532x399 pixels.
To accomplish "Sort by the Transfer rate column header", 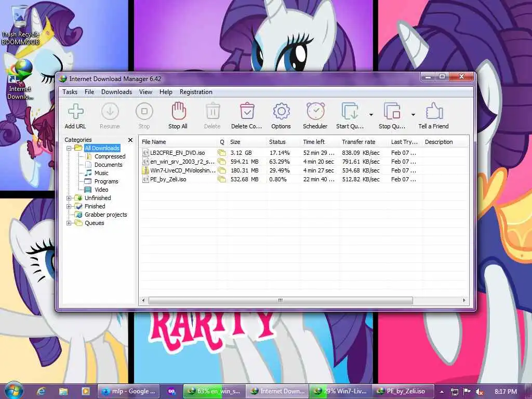I will (x=363, y=142).
